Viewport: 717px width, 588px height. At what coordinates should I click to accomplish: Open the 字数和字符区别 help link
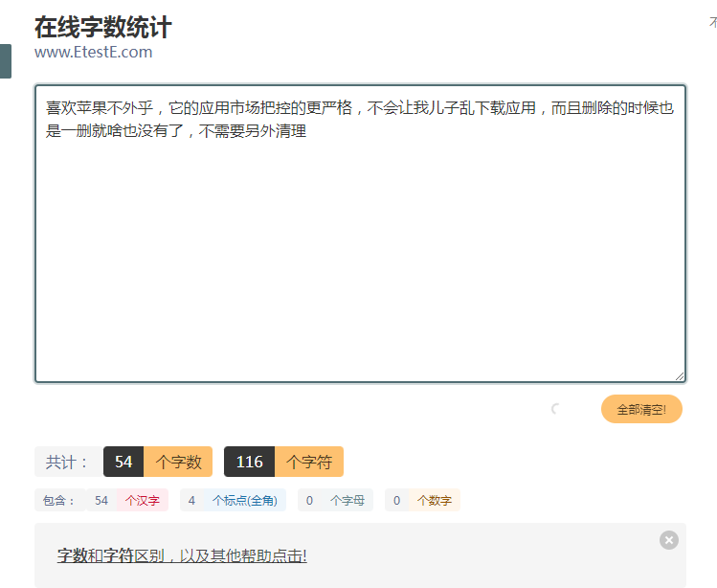(x=182, y=555)
